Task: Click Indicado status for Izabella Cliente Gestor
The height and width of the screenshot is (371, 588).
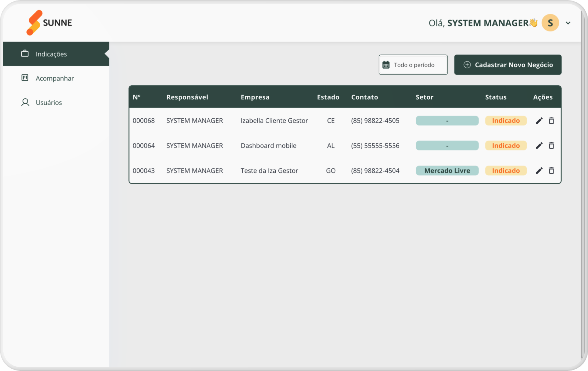Action: (506, 121)
